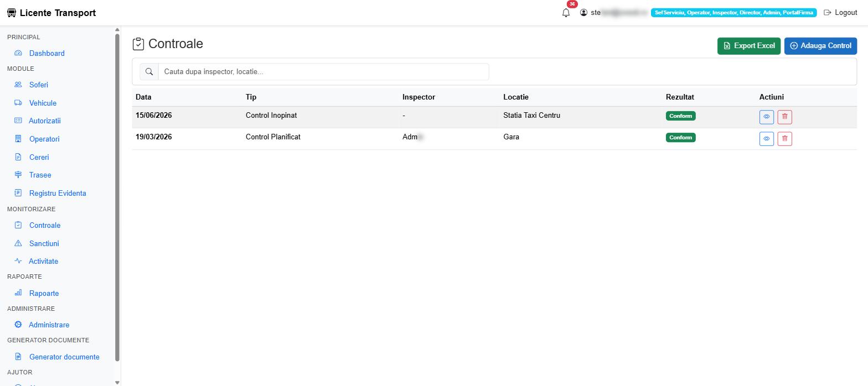Open Soferi from the sidebar
The height and width of the screenshot is (386, 868).
click(39, 85)
